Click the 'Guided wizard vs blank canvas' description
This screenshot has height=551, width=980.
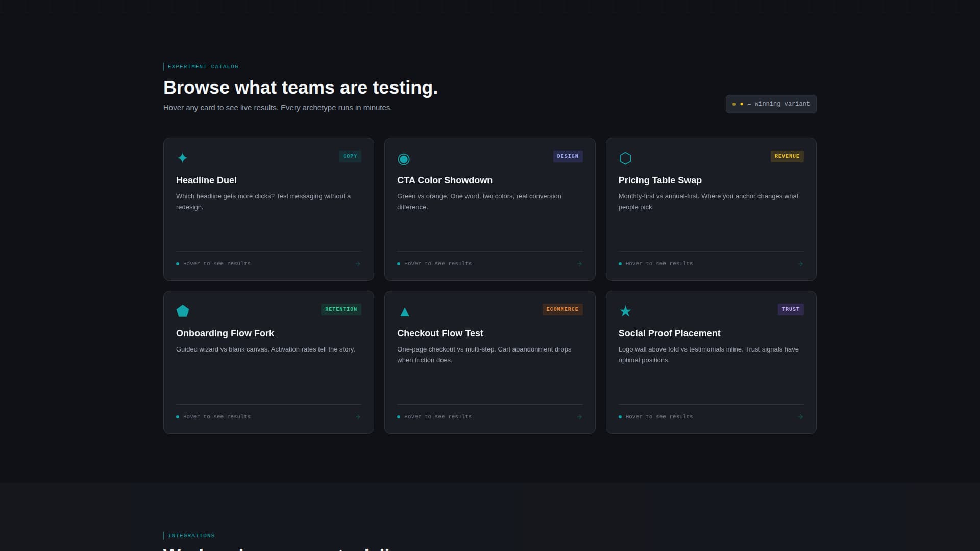[x=265, y=349]
